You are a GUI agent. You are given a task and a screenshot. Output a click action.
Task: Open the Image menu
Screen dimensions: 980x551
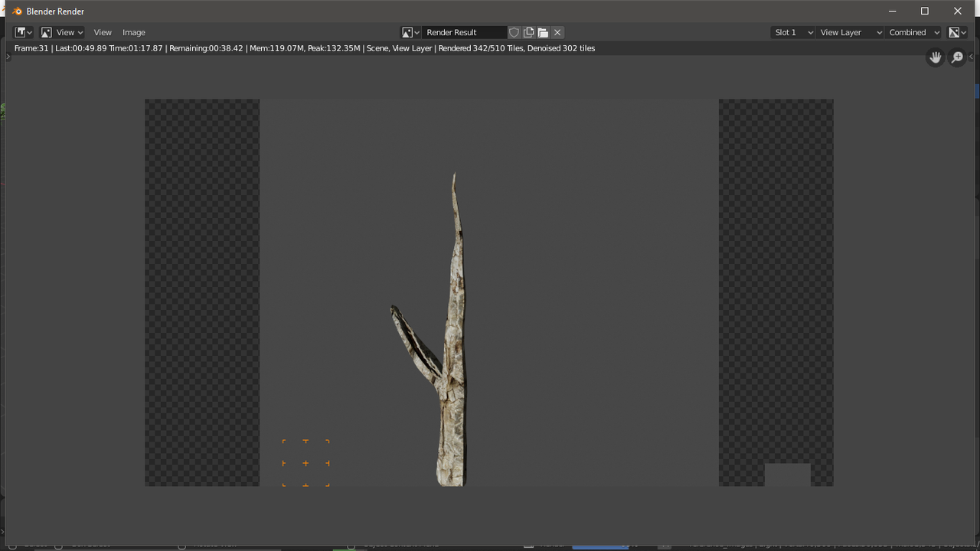[134, 32]
